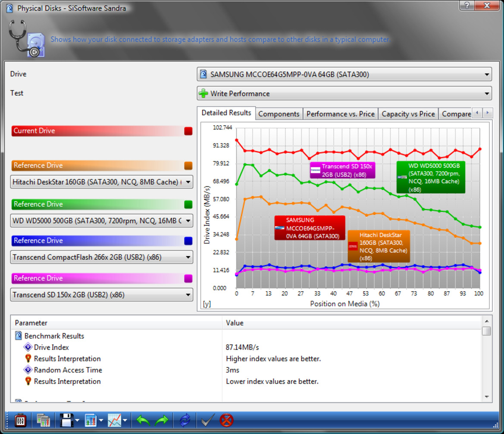The image size is (504, 434).
Task: Click the help question mark button
Action: coord(467,5)
